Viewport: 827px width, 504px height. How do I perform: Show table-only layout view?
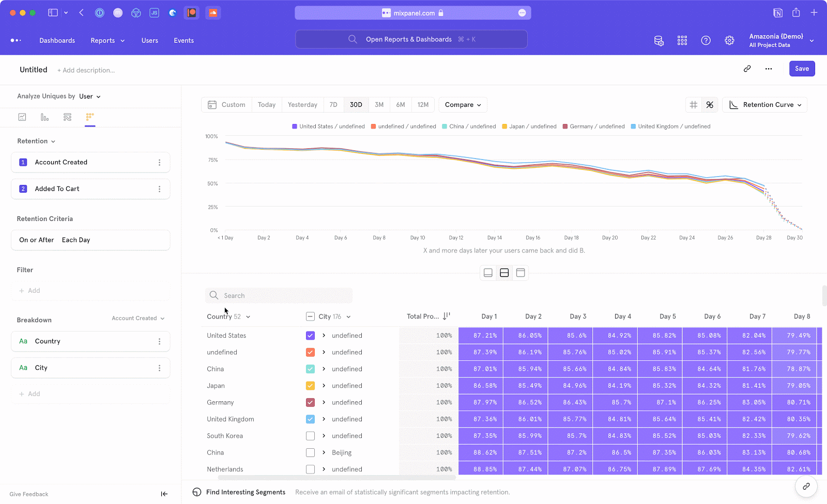click(520, 273)
